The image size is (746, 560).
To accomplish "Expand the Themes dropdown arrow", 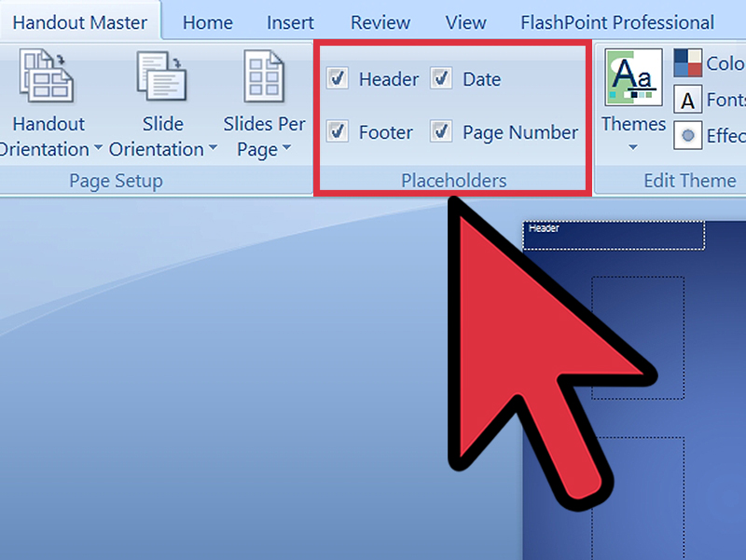I will pos(633,147).
